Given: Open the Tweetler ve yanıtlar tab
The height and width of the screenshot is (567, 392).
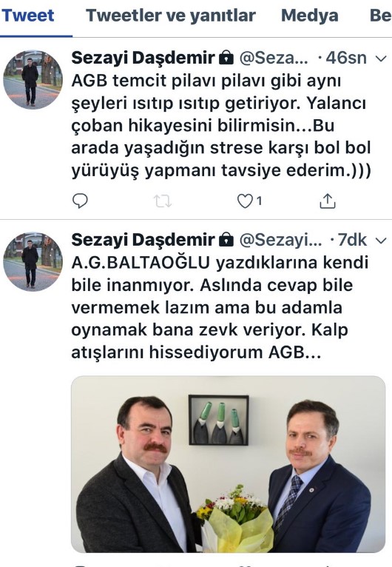Looking at the screenshot, I should 171,16.
